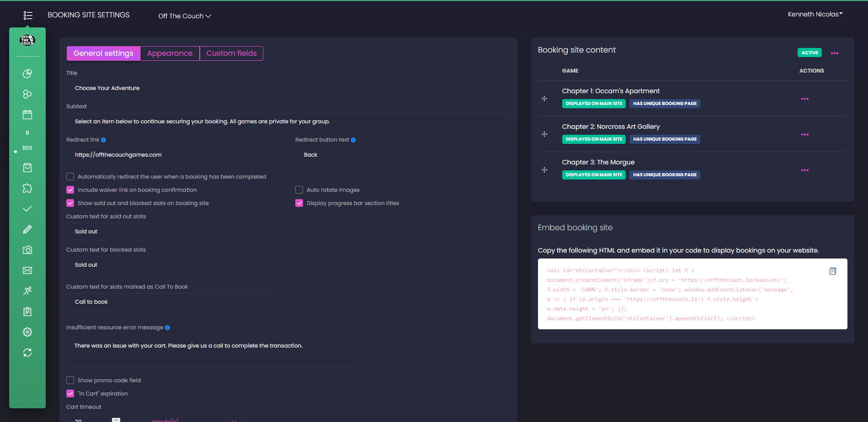Open the running person sidebar icon
The height and width of the screenshot is (422, 868).
click(27, 291)
